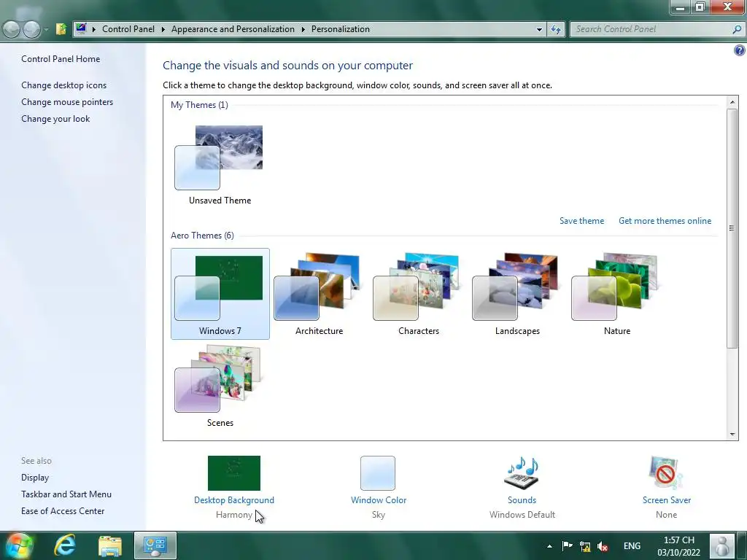Click the taskbar clock showing 1:57 CH

pyautogui.click(x=679, y=546)
